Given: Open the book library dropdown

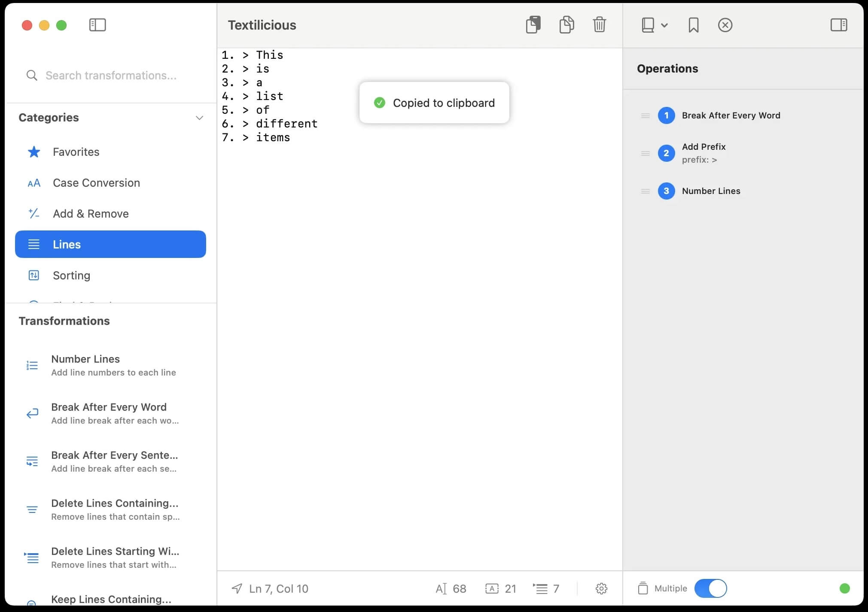Looking at the screenshot, I should [x=654, y=25].
